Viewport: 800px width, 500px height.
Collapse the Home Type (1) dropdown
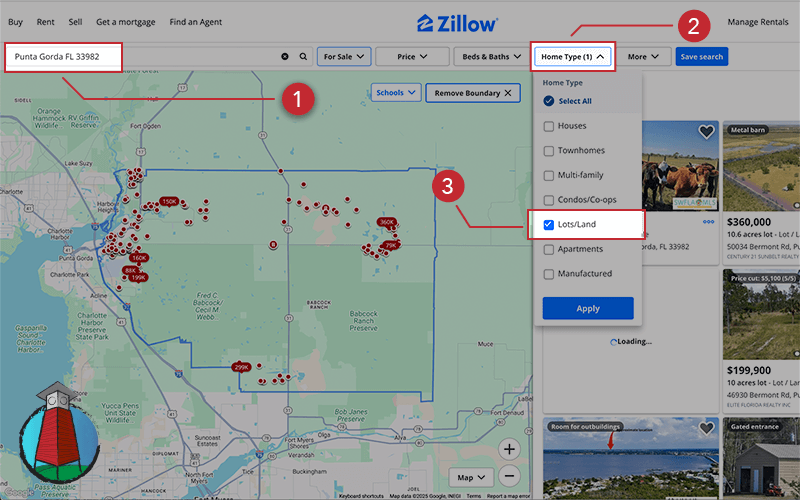coord(572,57)
